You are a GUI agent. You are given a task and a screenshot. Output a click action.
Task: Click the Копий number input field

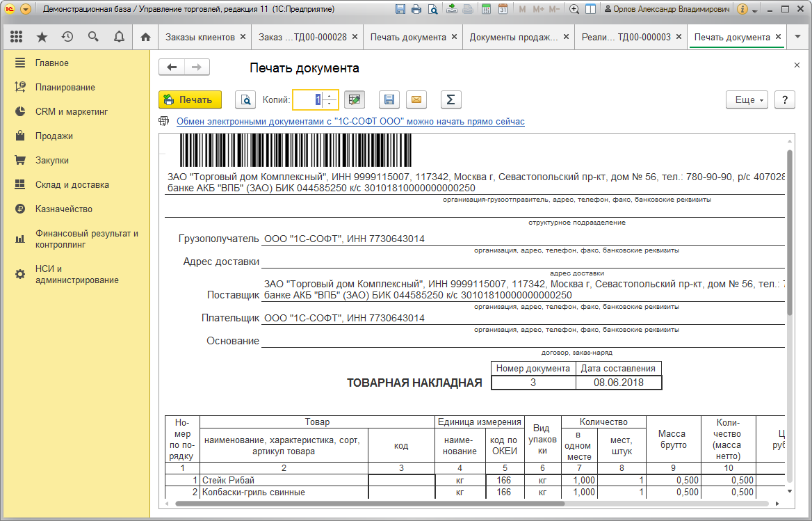click(x=309, y=99)
